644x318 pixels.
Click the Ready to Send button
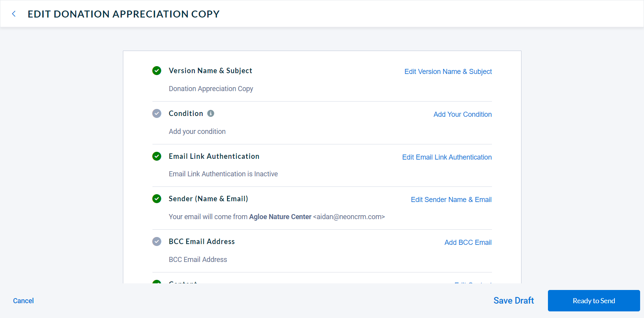click(x=594, y=300)
